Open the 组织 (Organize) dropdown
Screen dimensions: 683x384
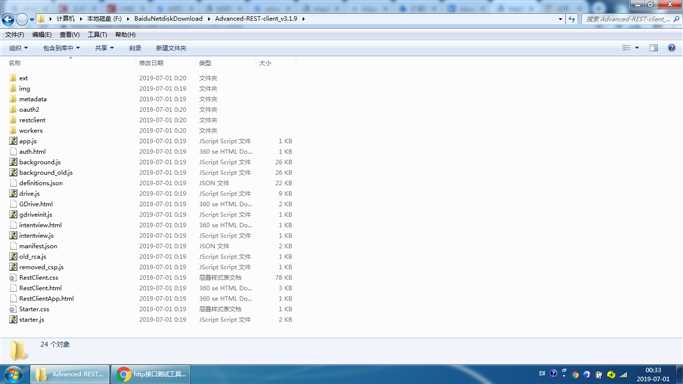pyautogui.click(x=18, y=48)
